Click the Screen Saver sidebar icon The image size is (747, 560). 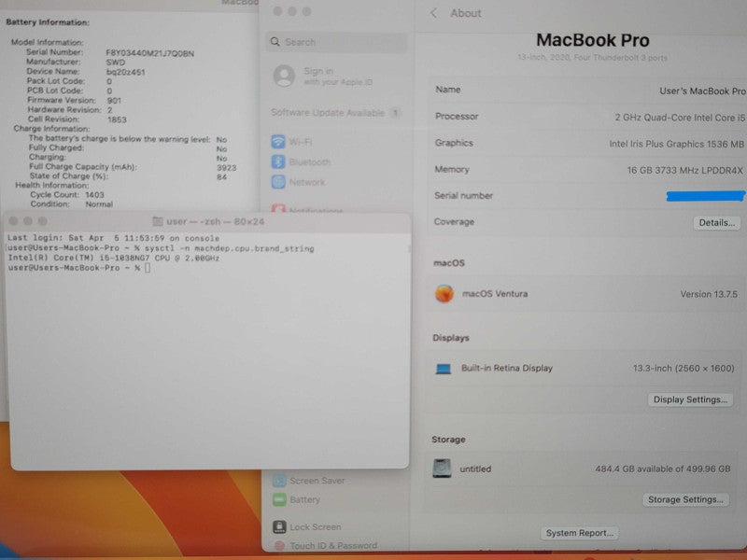(x=279, y=481)
